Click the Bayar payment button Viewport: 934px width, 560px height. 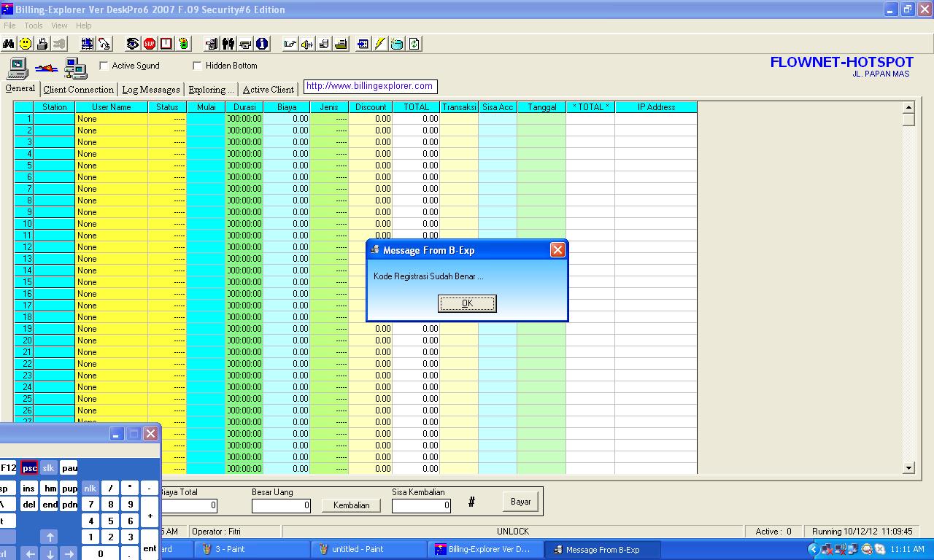pos(520,501)
